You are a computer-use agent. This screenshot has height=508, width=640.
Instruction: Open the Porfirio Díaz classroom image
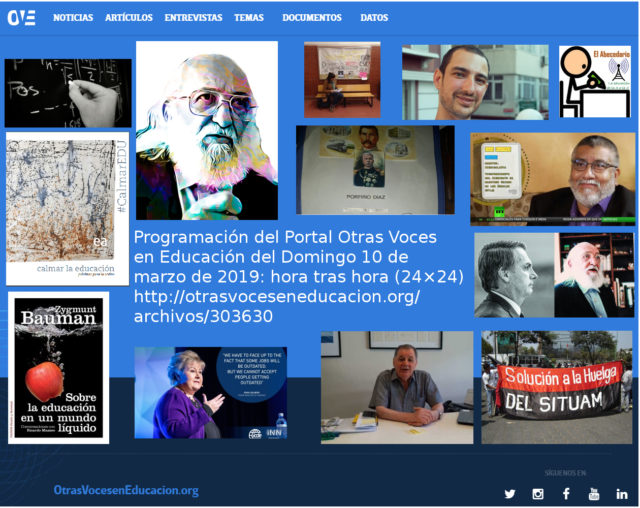coord(375,170)
